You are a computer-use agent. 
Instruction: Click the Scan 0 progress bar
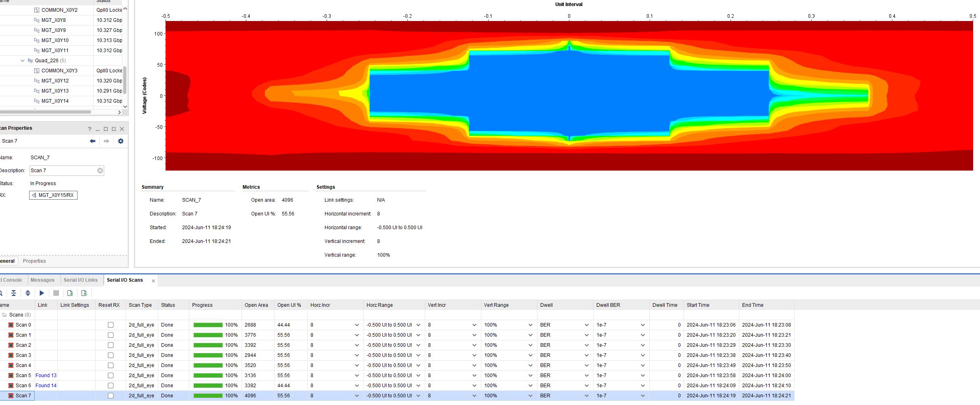pos(208,325)
